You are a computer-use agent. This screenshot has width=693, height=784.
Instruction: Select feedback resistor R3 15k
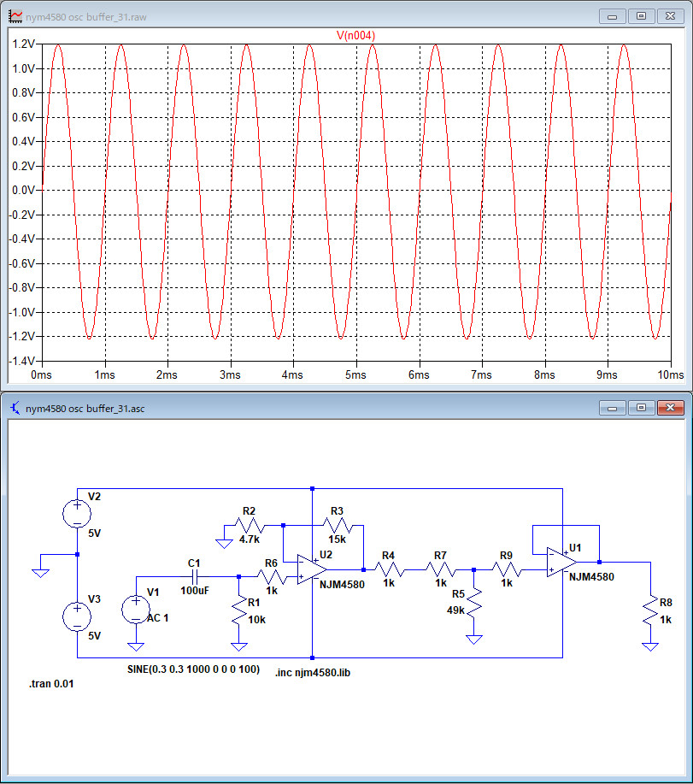(337, 526)
